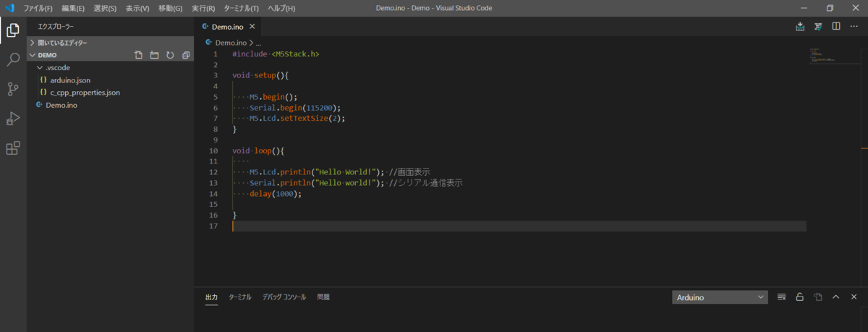868x332 pixels.
Task: Open the 移動(G) menu
Action: (x=170, y=8)
